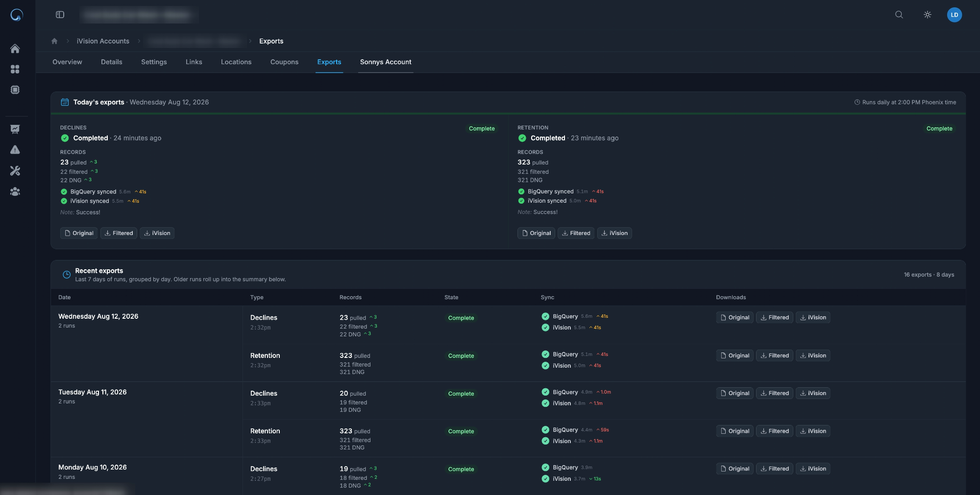Download Original for Aug 12 Retention row
The height and width of the screenshot is (495, 980).
click(x=735, y=355)
